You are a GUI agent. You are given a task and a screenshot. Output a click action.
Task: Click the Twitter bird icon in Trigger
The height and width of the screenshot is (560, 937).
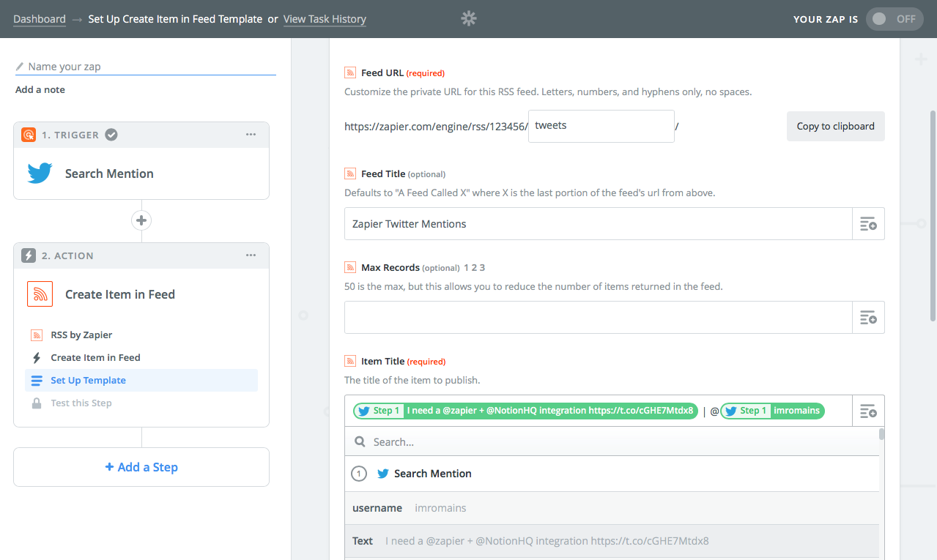[x=40, y=173]
